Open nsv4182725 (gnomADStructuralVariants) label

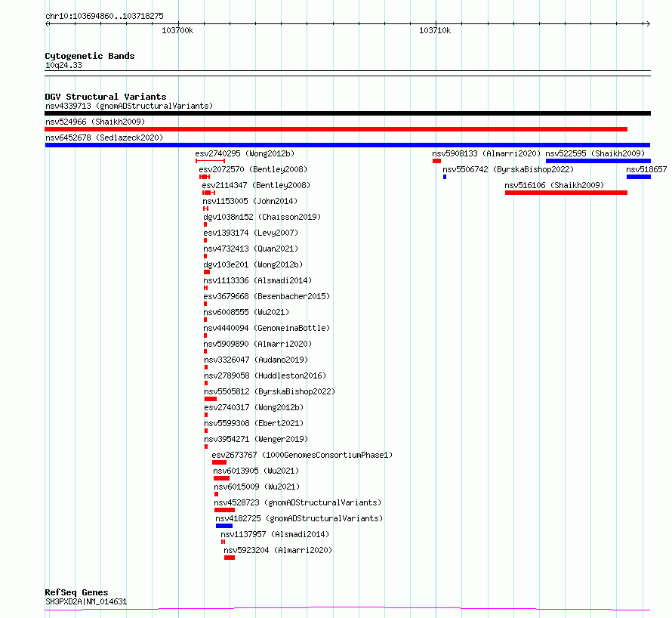(299, 518)
